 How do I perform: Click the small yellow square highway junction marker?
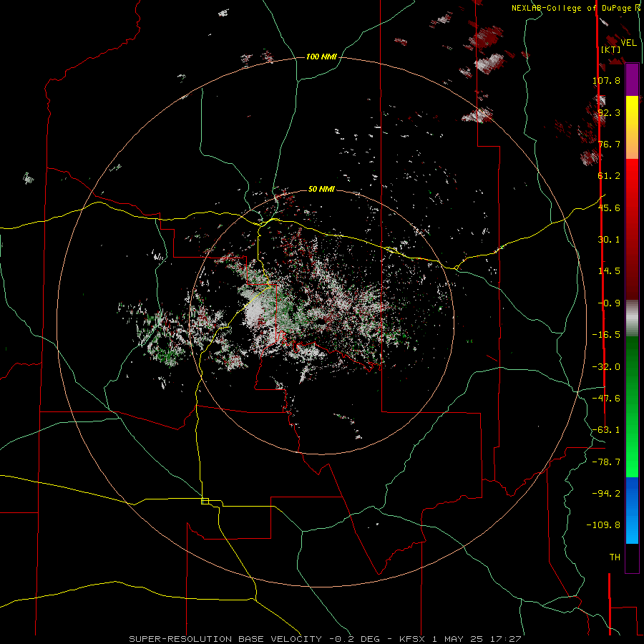(205, 501)
